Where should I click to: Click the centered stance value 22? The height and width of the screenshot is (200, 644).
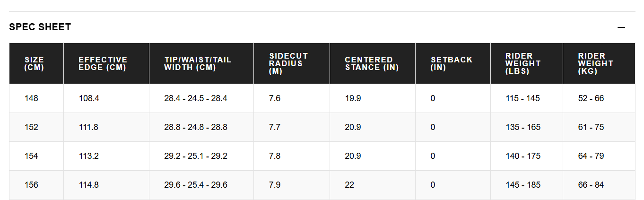[349, 185]
